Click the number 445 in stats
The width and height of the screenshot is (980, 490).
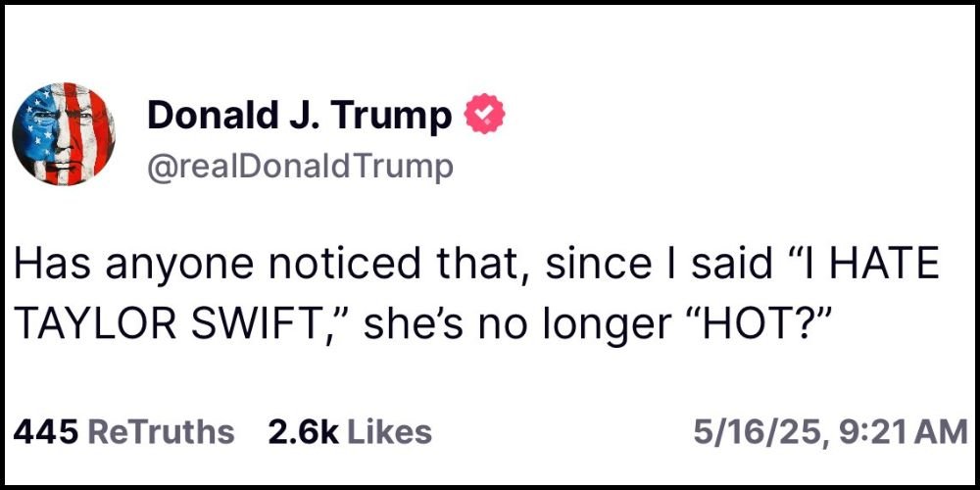pos(46,431)
